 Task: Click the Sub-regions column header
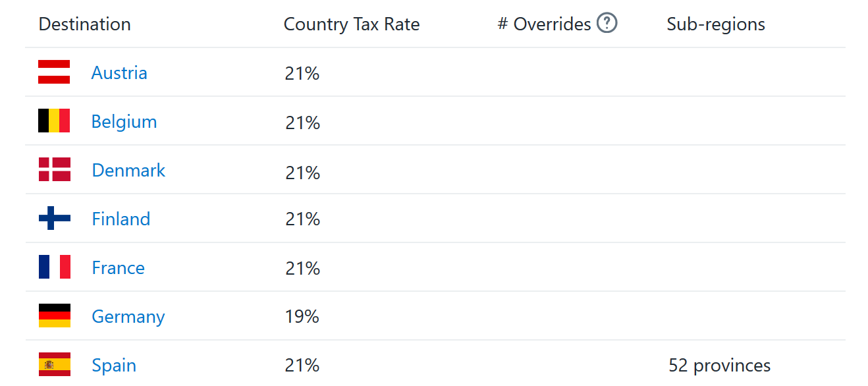[x=716, y=24]
